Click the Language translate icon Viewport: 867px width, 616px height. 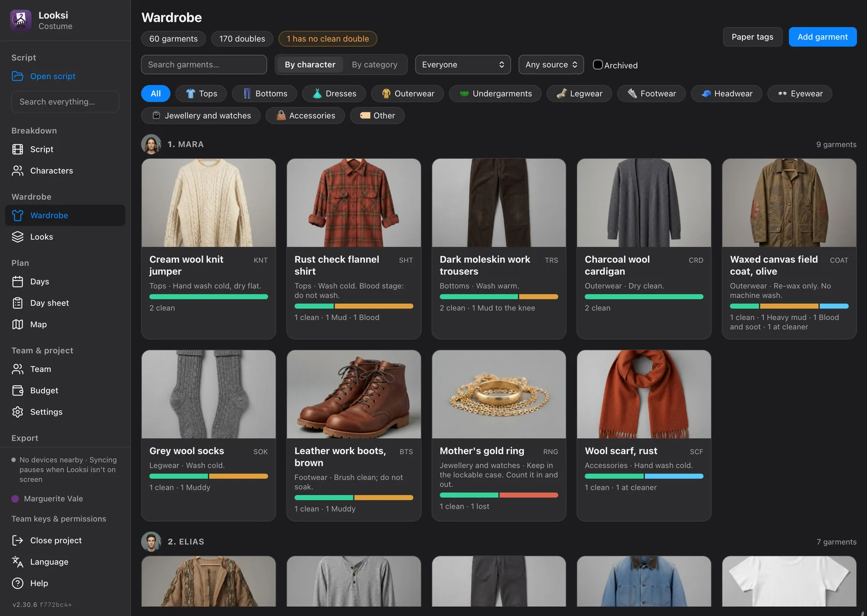pyautogui.click(x=17, y=562)
